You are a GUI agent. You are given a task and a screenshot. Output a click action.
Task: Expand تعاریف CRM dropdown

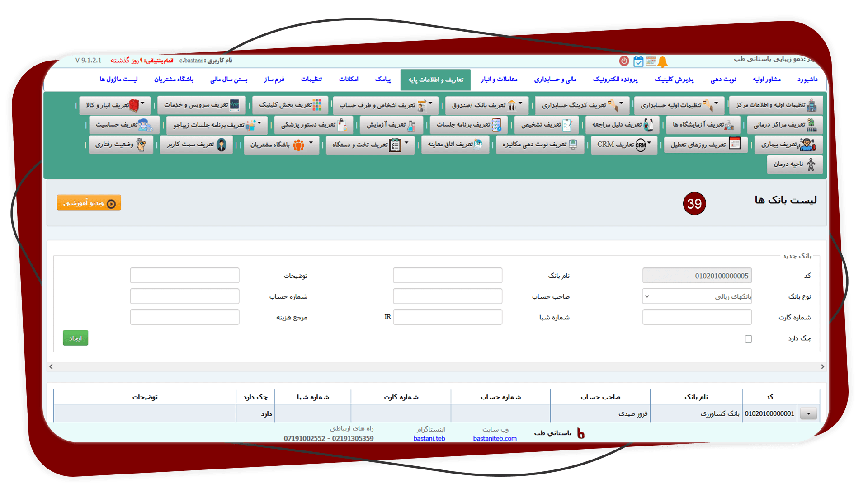pyautogui.click(x=624, y=145)
